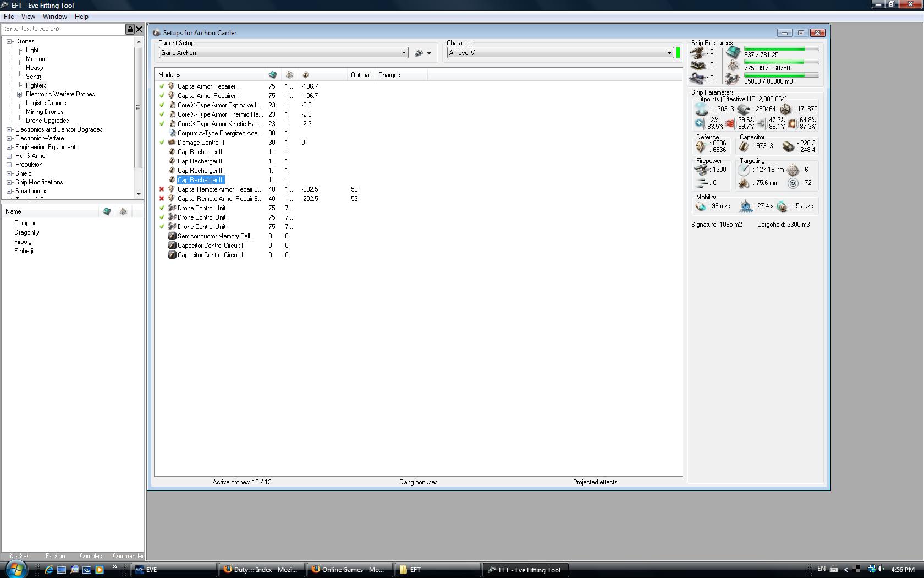
Task: Toggle the checkmark for Core X-Type Armor Explosive
Action: pos(162,105)
